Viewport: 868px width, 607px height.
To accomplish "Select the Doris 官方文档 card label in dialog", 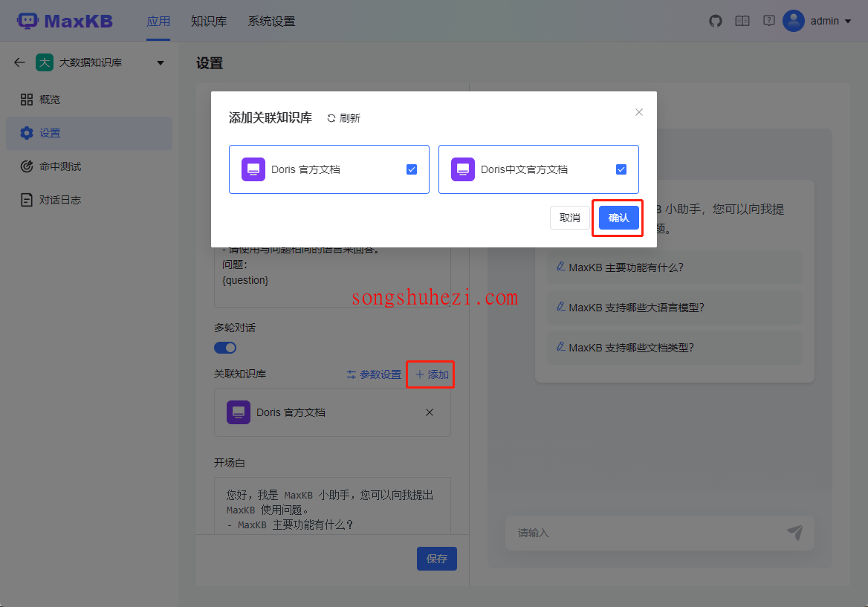I will [x=305, y=169].
